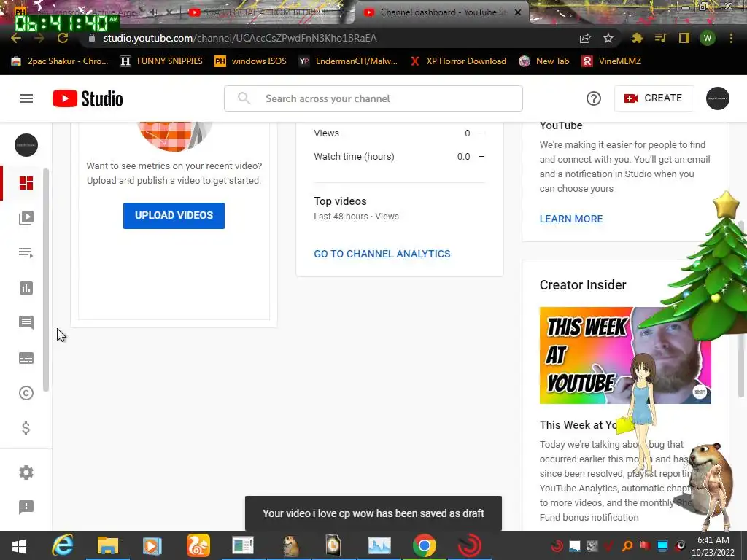Open the Copyright icon in the sidebar

click(26, 393)
